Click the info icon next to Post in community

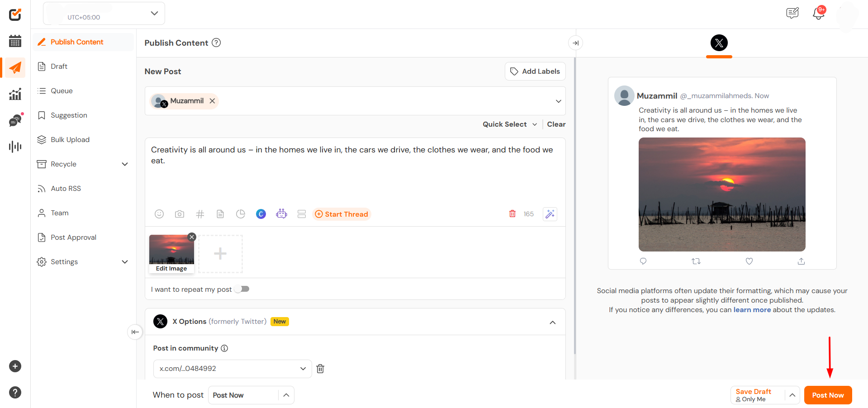pyautogui.click(x=224, y=348)
